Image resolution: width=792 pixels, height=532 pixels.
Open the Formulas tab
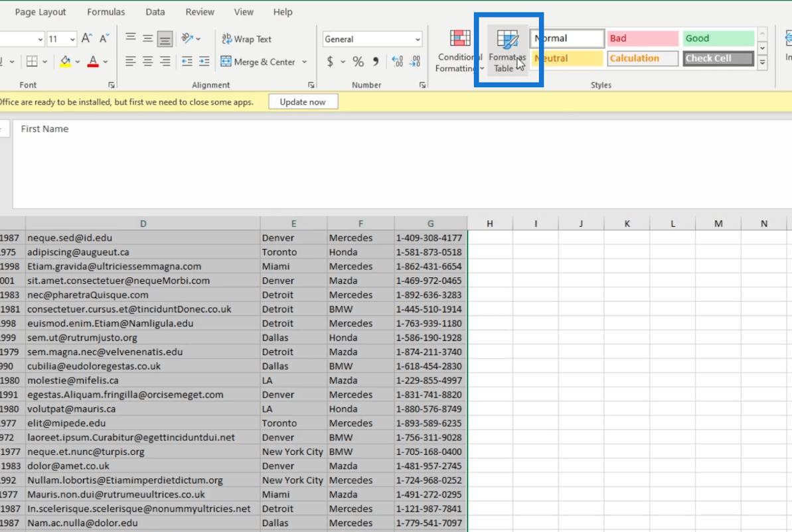coord(106,12)
